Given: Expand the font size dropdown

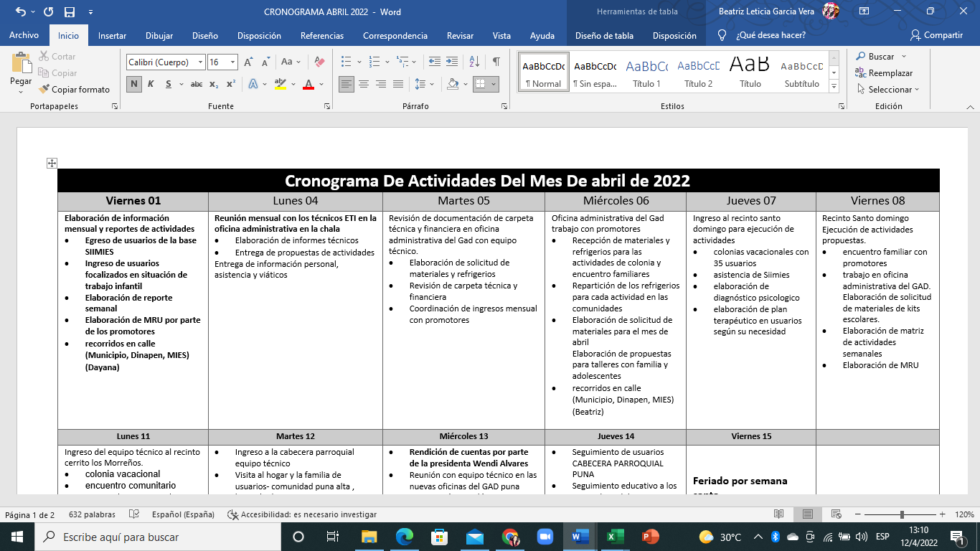Looking at the screenshot, I should point(232,62).
